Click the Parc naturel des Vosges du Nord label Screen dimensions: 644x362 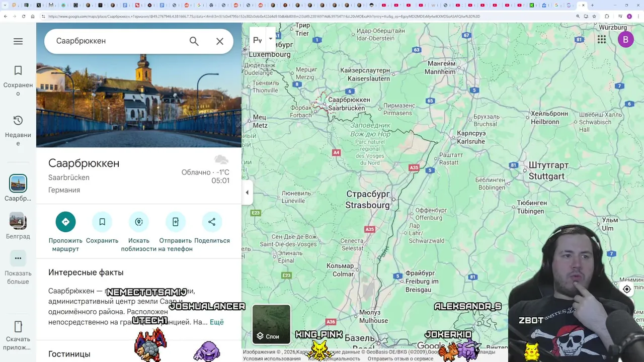370,152
